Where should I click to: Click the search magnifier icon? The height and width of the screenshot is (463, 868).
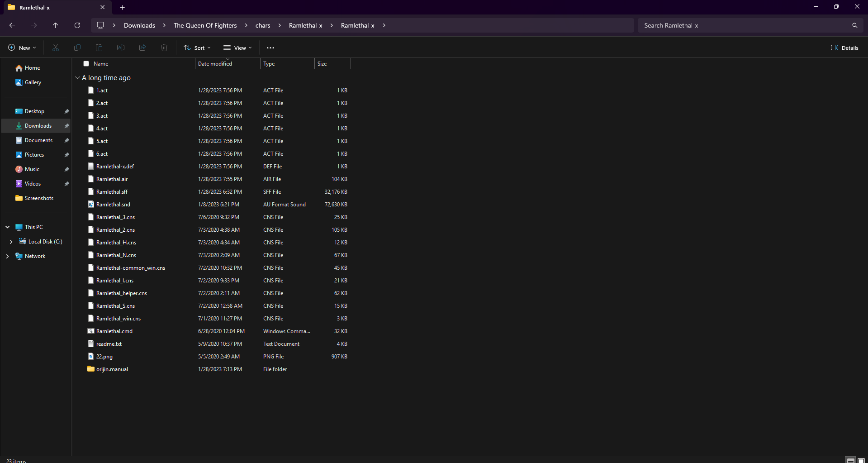854,25
